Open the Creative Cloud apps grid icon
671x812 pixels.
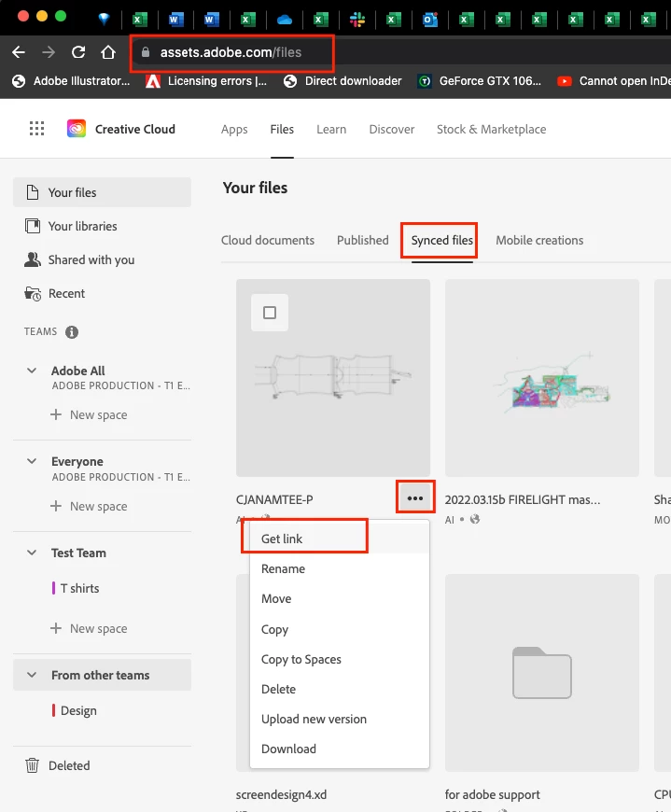pos(36,129)
